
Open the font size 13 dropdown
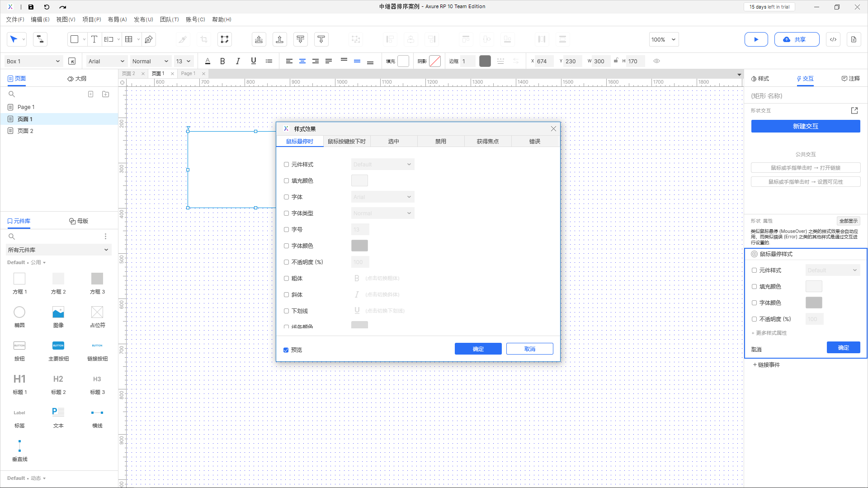pos(184,61)
